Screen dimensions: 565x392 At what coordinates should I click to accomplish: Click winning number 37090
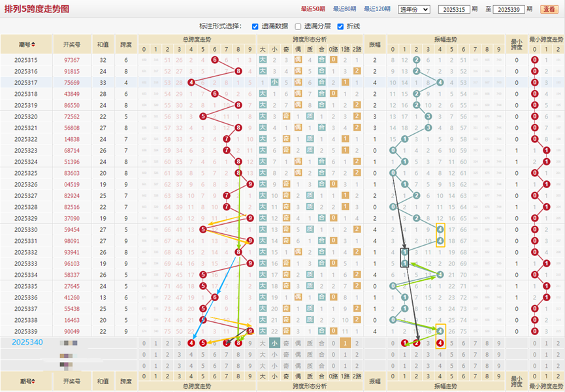click(72, 218)
